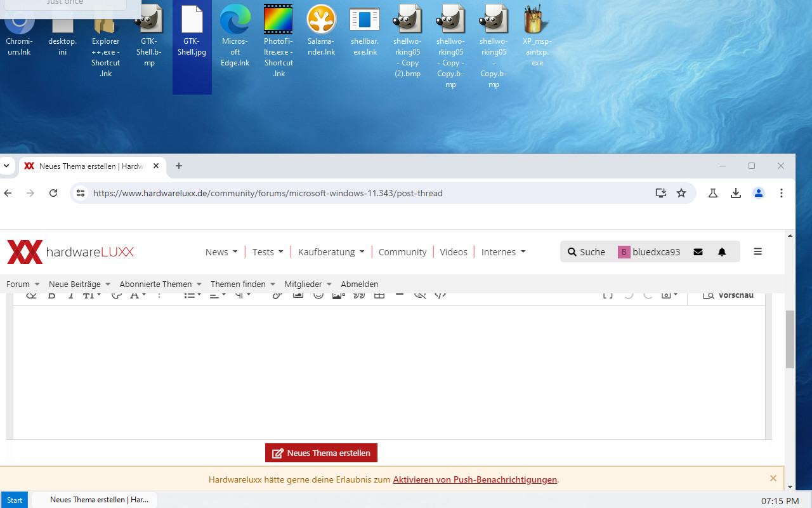Image resolution: width=812 pixels, height=508 pixels.
Task: Open the alignment dropdown in editor toolbar
Action: [218, 295]
